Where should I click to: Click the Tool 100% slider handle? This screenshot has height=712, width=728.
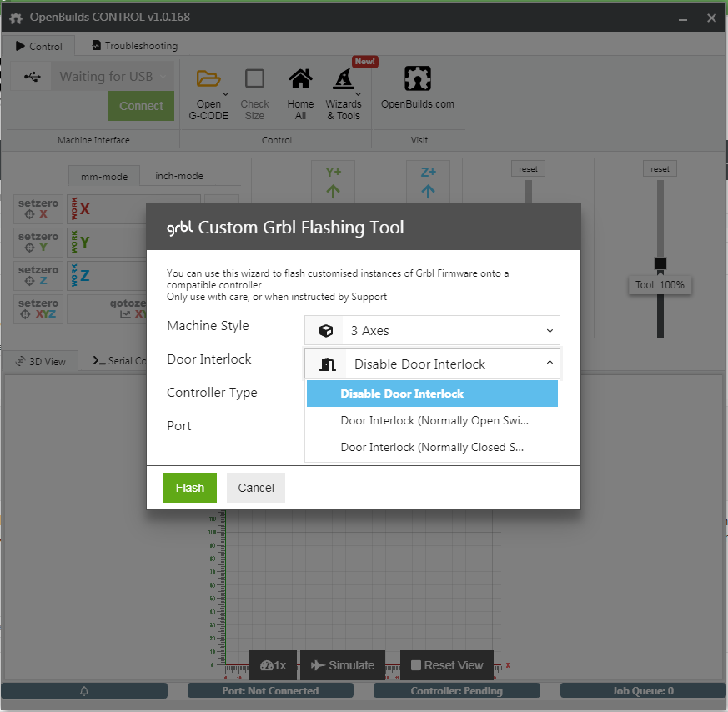[660, 264]
